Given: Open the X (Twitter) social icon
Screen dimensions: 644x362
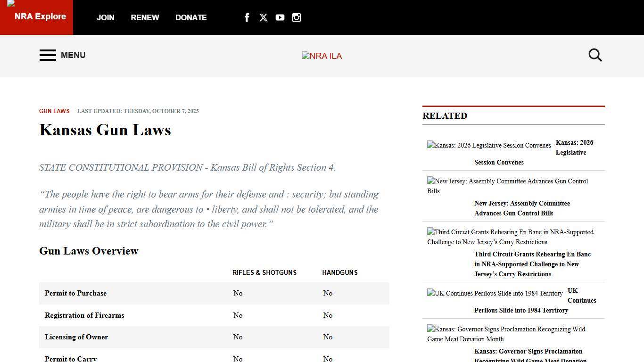Looking at the screenshot, I should click(x=264, y=17).
